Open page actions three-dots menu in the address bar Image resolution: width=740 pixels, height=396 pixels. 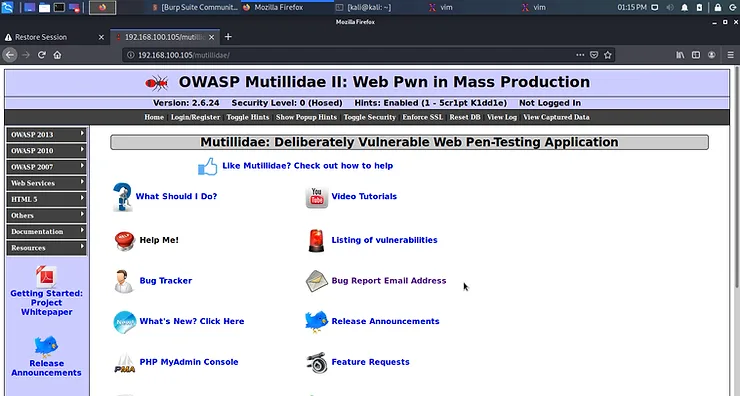[580, 55]
